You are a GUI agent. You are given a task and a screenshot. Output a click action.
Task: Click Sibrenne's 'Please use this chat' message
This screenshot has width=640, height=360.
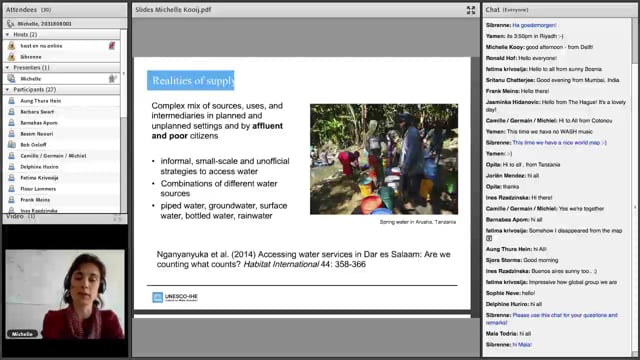click(x=551, y=319)
